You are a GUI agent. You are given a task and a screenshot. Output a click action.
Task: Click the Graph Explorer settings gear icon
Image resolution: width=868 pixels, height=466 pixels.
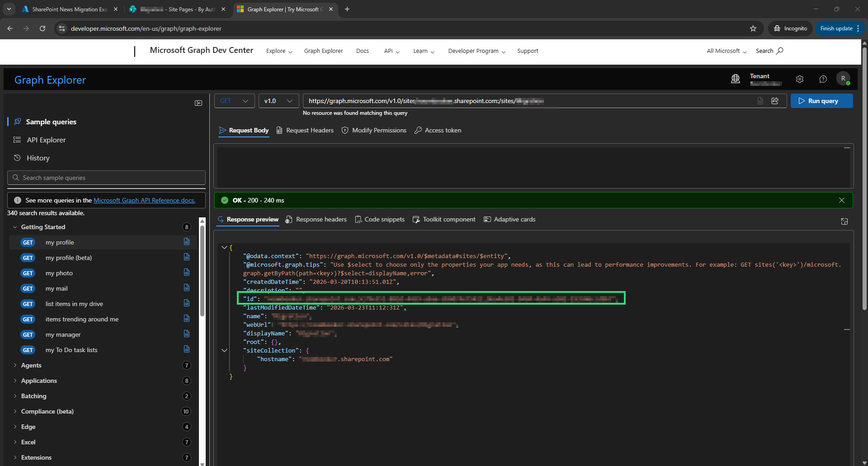[x=799, y=79]
